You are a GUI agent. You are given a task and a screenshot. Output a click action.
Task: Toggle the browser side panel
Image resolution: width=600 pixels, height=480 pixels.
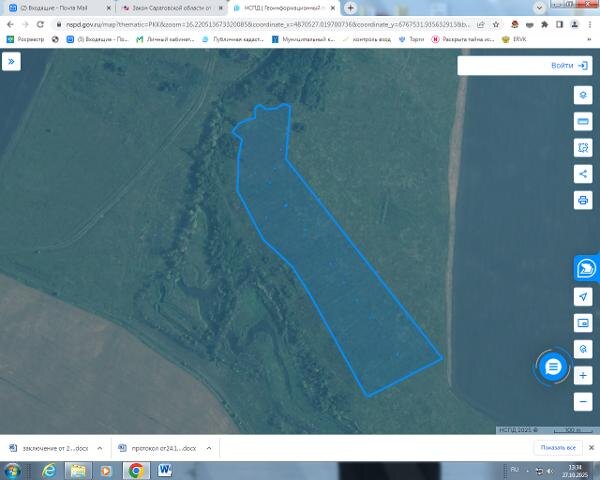(x=559, y=24)
